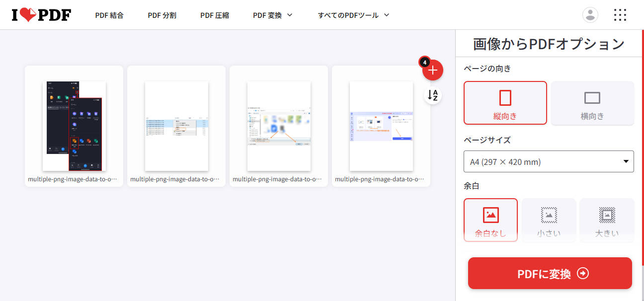Expand the PDF変換 menu chevron

290,15
